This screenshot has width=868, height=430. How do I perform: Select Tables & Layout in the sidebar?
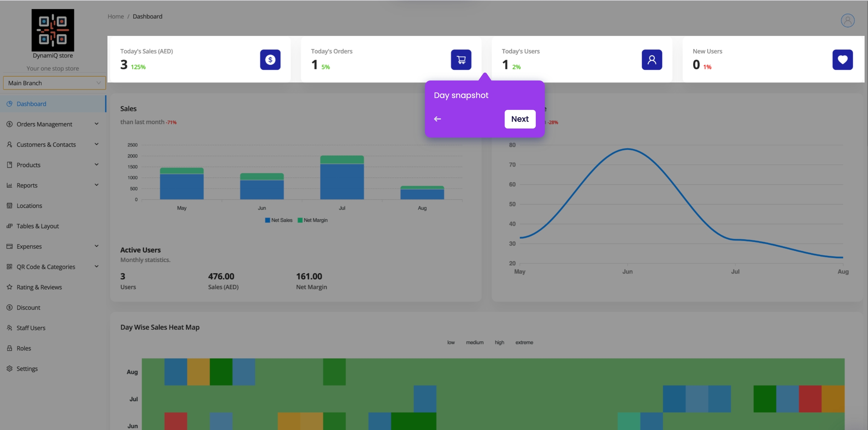[38, 226]
